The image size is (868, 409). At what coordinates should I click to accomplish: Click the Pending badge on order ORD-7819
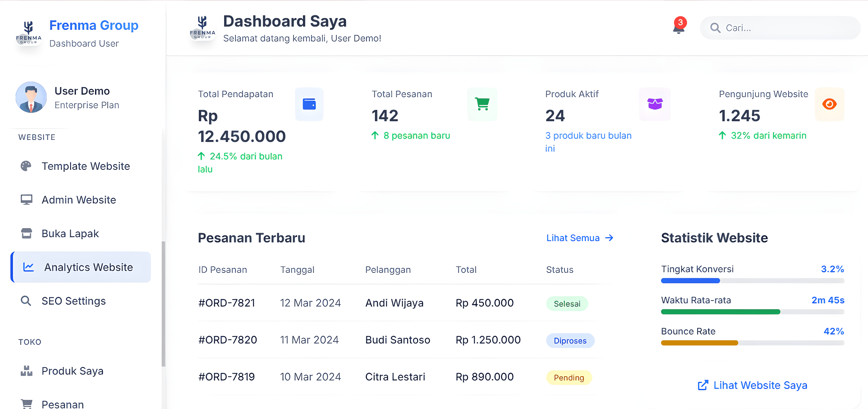click(569, 377)
